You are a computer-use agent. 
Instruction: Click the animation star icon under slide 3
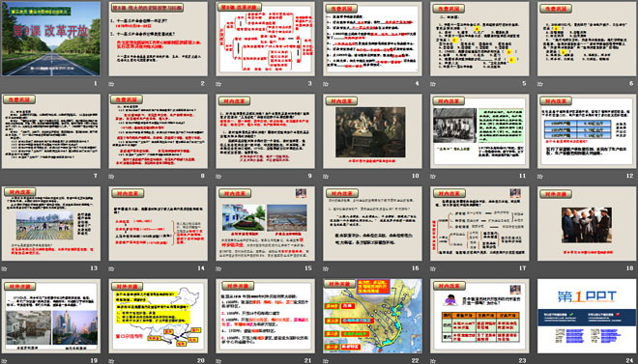pos(218,84)
